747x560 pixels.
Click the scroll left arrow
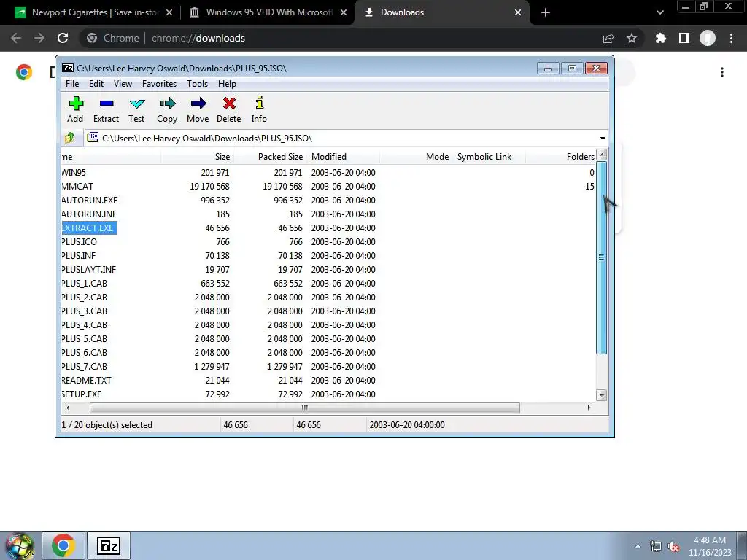pos(68,408)
